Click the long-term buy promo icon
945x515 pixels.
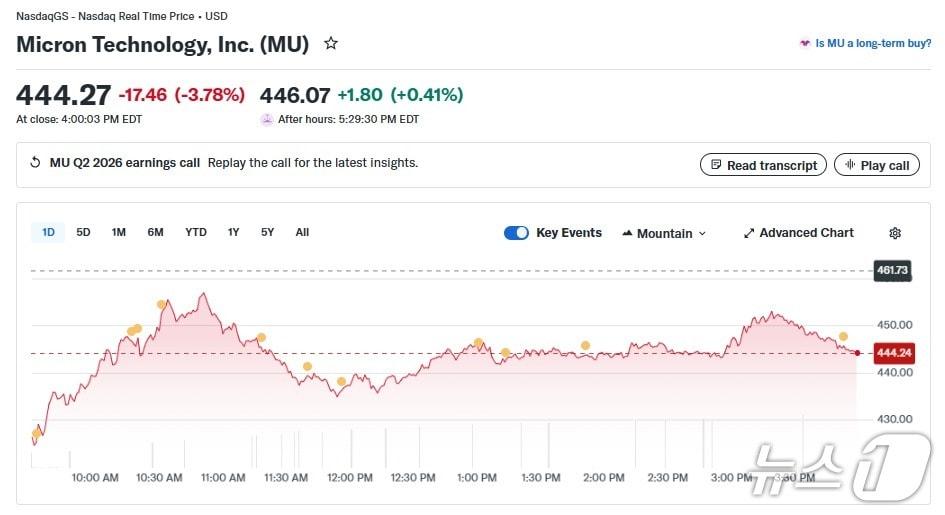tap(804, 44)
